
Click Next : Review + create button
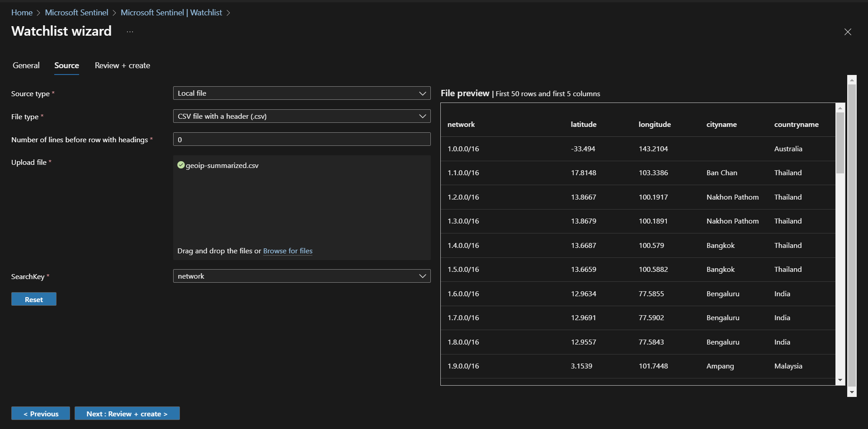(x=127, y=413)
